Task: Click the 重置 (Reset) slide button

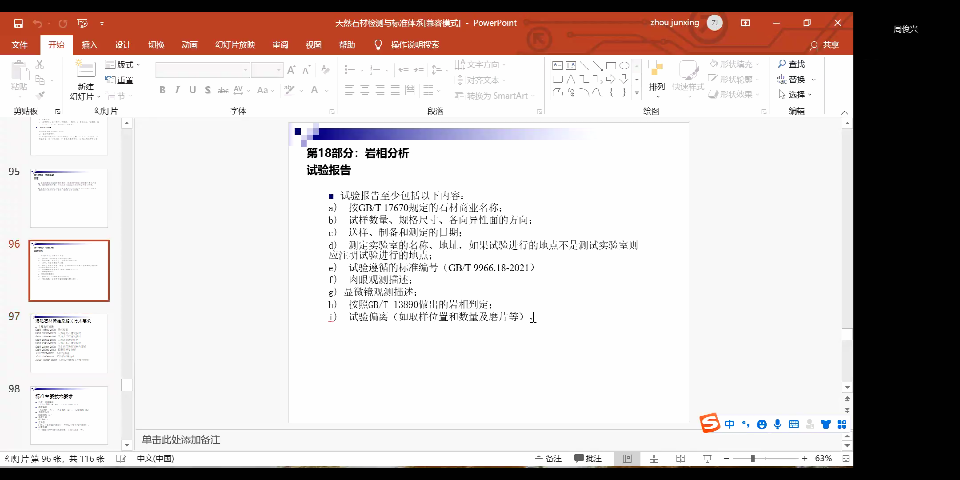Action: click(119, 80)
